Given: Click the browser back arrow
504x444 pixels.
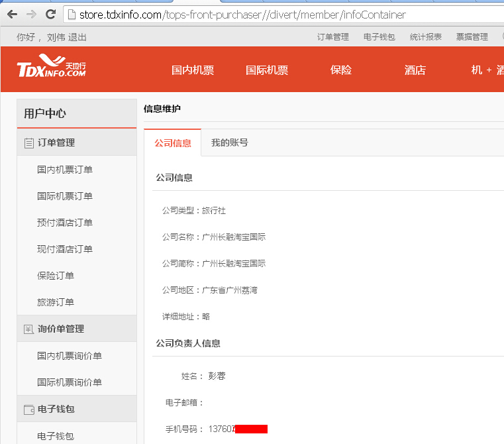Looking at the screenshot, I should [12, 15].
